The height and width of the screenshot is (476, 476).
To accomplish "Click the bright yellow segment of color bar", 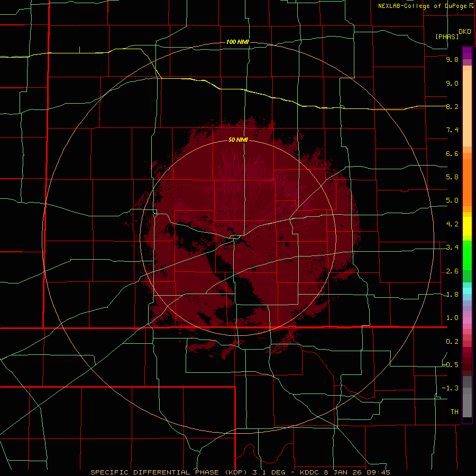I will [467, 226].
